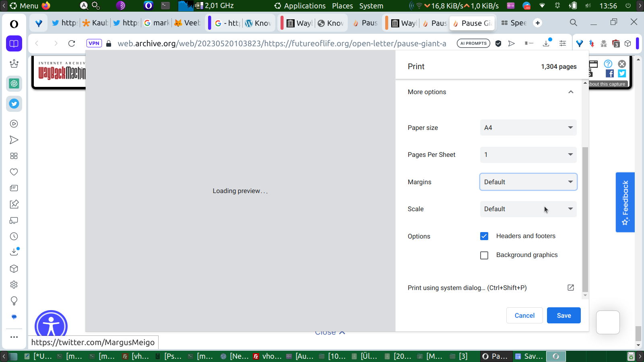
Task: Enable Background graphics checkbox
Action: point(484,255)
